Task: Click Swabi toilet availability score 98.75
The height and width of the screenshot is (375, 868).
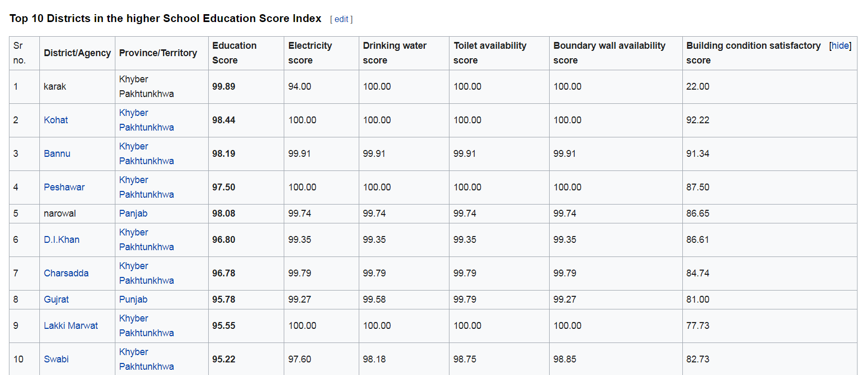Action: click(465, 359)
